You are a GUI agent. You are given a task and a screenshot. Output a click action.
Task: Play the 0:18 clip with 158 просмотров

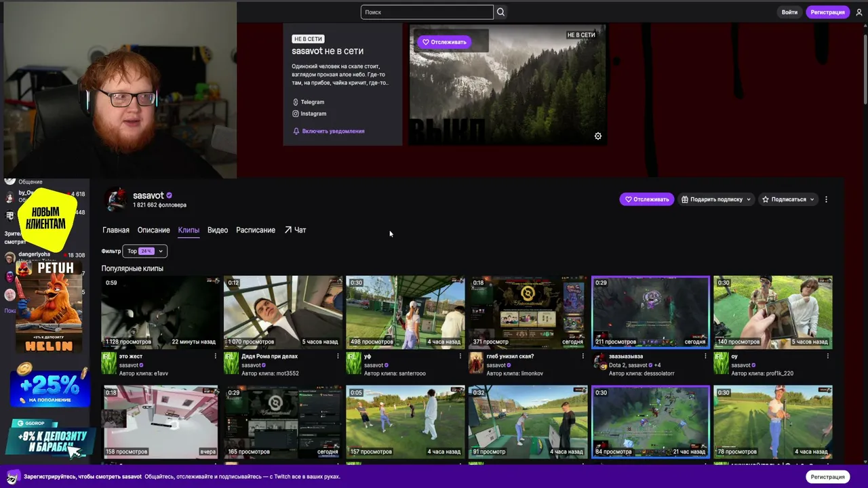click(x=161, y=422)
